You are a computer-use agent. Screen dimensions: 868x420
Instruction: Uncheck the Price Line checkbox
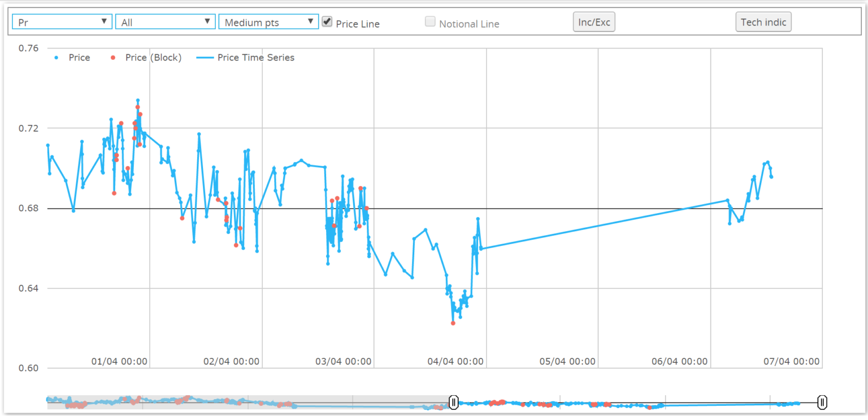(x=327, y=21)
